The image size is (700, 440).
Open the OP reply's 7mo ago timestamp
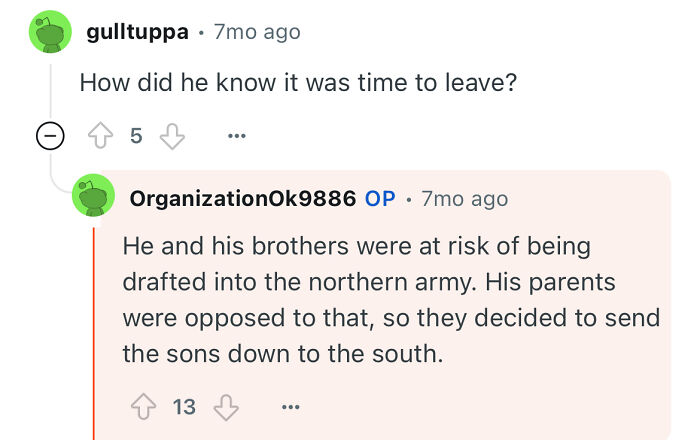[x=464, y=198]
